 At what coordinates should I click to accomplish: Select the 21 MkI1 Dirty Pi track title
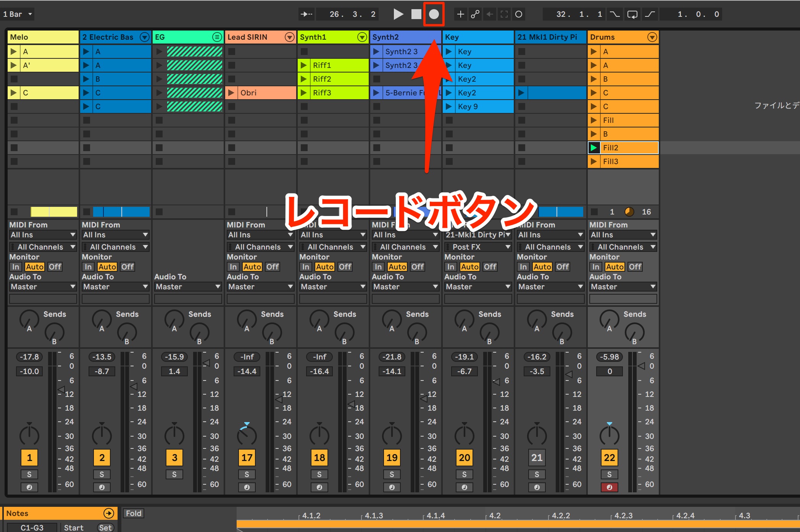pyautogui.click(x=551, y=37)
